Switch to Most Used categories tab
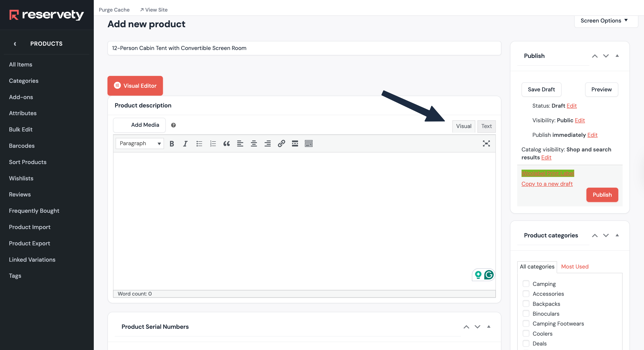644x350 pixels. [574, 267]
